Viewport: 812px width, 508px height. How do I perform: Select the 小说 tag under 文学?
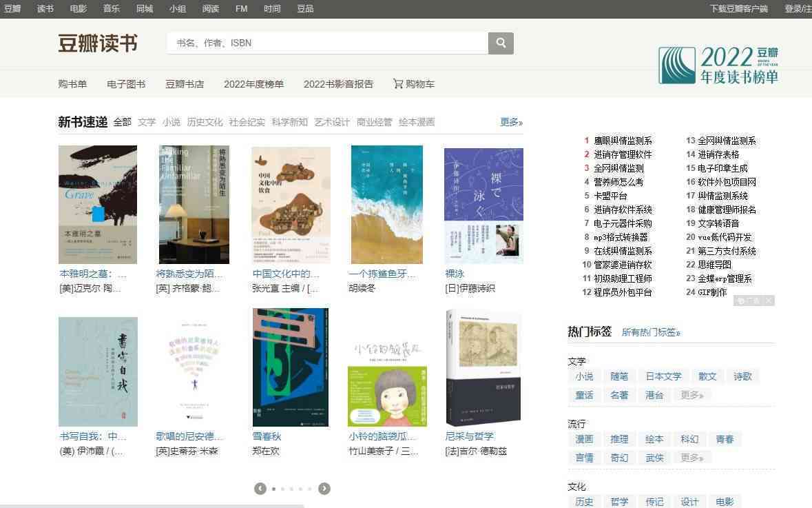[x=584, y=376]
